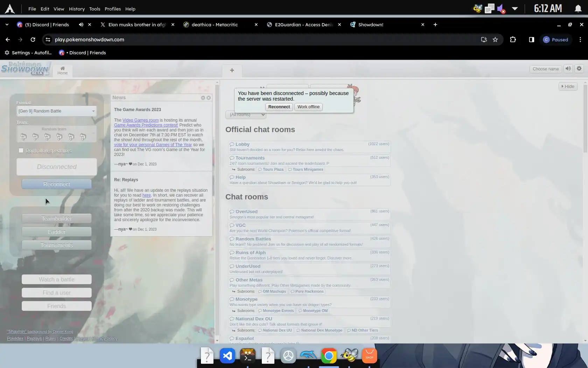Click Reconnect in the disconnected popup
The height and width of the screenshot is (368, 588).
coord(279,107)
